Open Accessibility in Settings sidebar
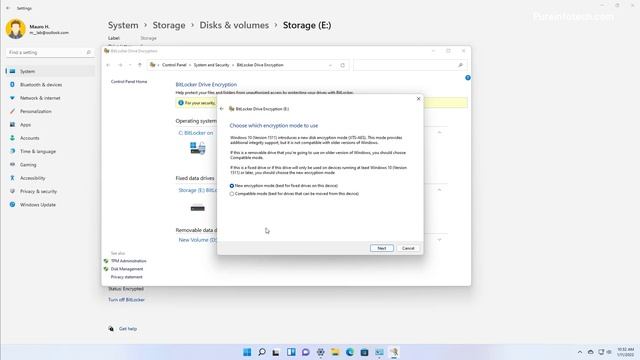Viewport: 640px width, 360px height. coord(51,178)
